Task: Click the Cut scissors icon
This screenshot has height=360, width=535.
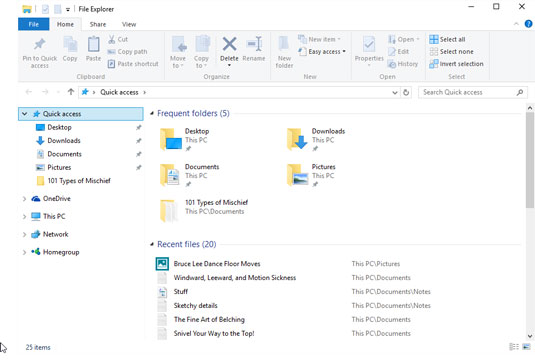Action: (x=112, y=39)
